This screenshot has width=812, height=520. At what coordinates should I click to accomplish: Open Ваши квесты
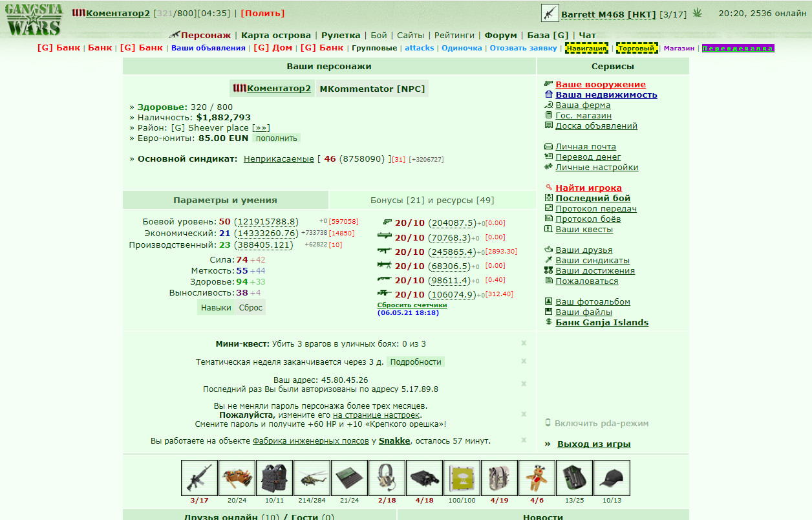584,230
